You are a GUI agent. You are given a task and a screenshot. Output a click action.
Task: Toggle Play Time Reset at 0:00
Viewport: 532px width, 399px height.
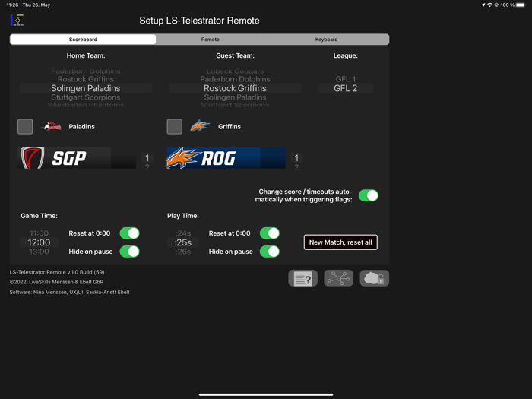270,233
